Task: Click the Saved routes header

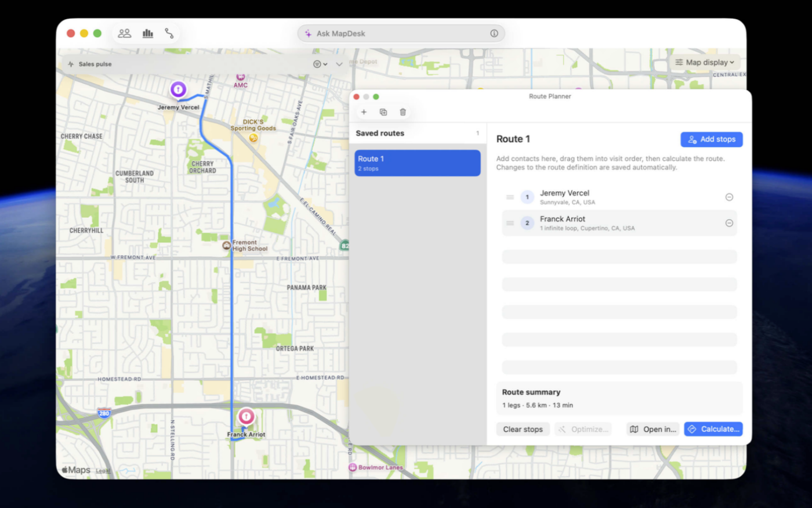Action: 380,134
